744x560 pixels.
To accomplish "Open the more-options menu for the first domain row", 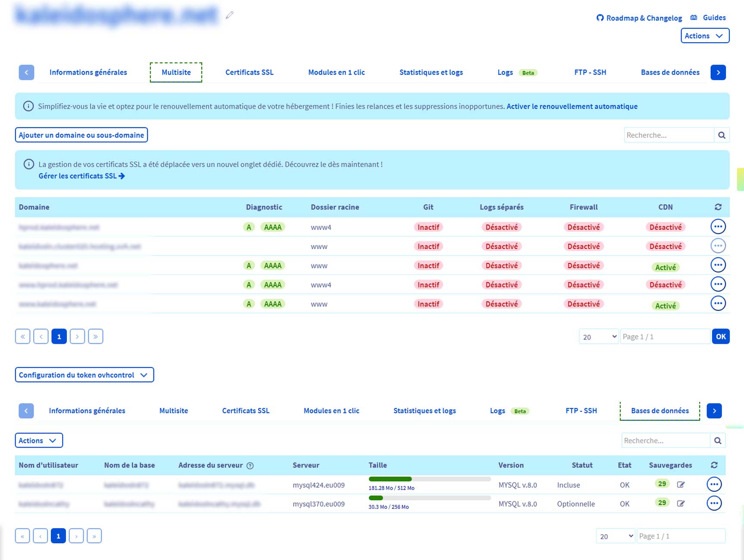I will [718, 227].
